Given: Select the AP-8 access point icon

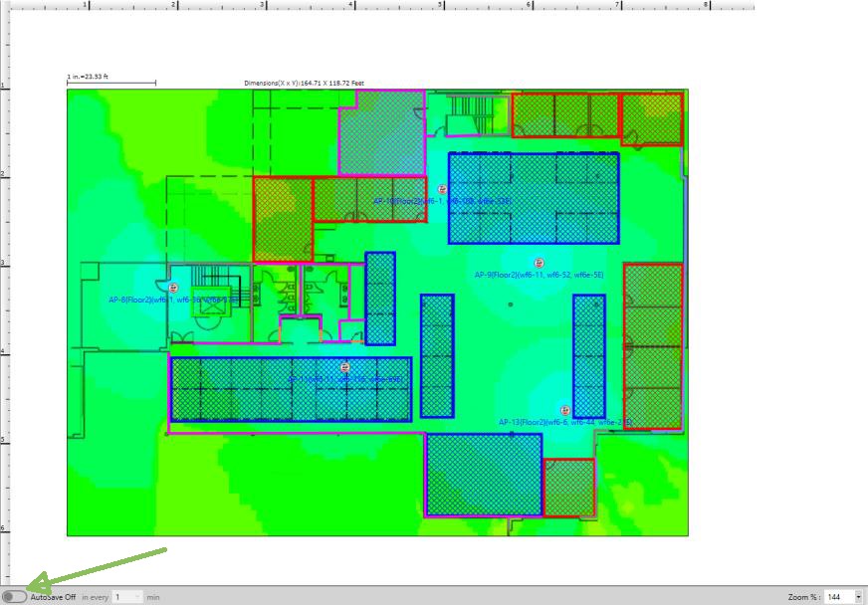Looking at the screenshot, I should point(173,288).
